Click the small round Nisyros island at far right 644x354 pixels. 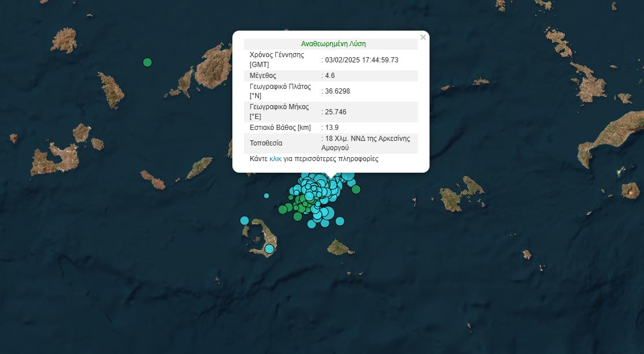click(630, 190)
